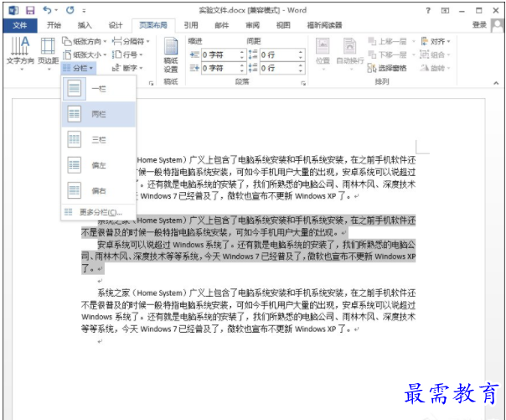Viewport: 506px width, 420px height.
Task: Open the Quick Access Toolbar customize arrow
Action: tap(84, 11)
